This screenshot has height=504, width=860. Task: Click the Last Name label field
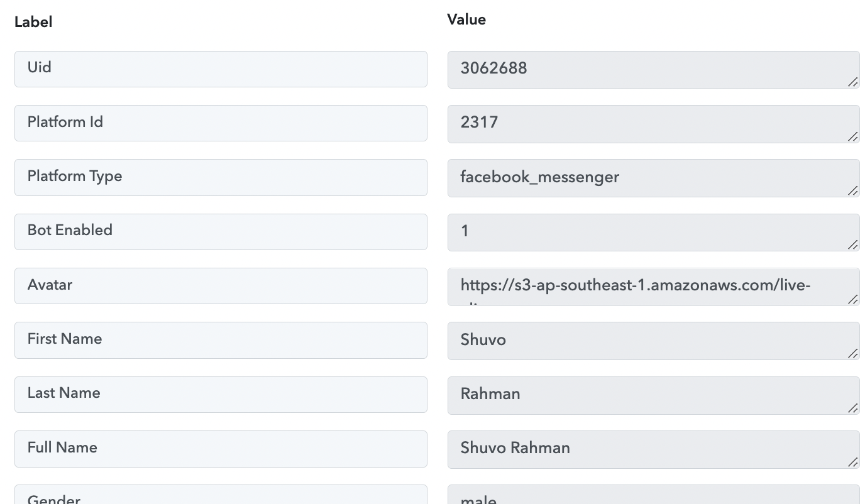[221, 394]
